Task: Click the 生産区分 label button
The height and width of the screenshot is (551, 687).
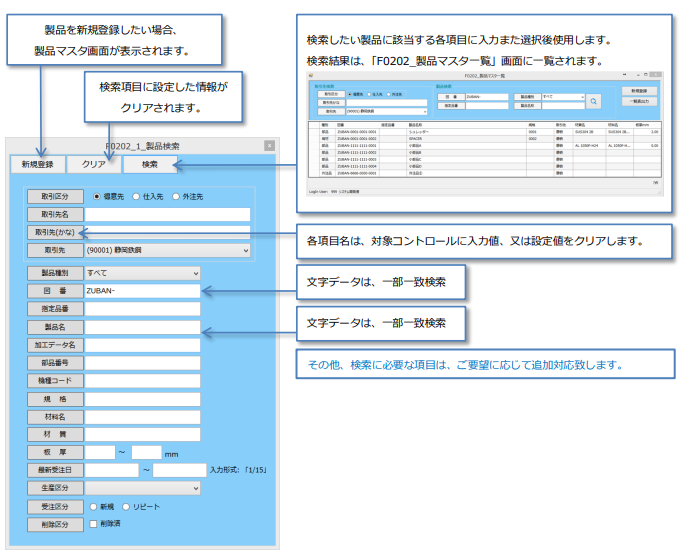Action: click(55, 488)
